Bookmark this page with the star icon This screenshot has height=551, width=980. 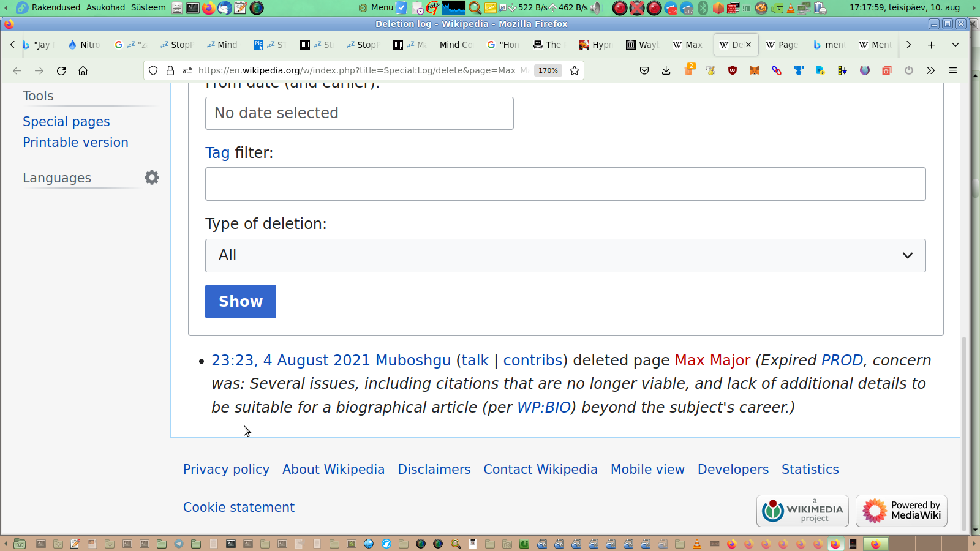pos(575,70)
